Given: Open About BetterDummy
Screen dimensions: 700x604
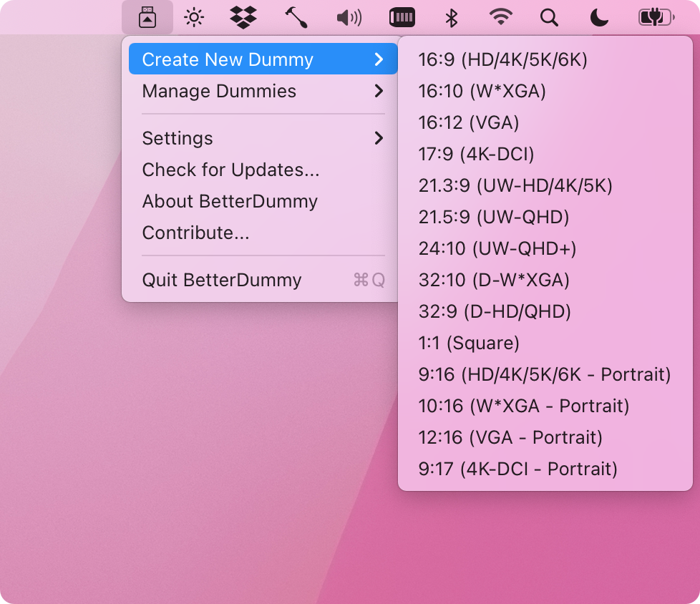Looking at the screenshot, I should [x=263, y=201].
